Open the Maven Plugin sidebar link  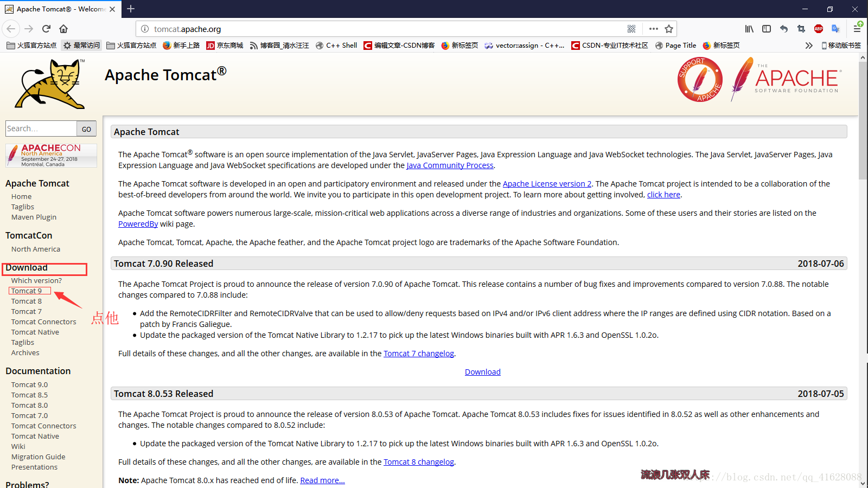click(x=34, y=217)
